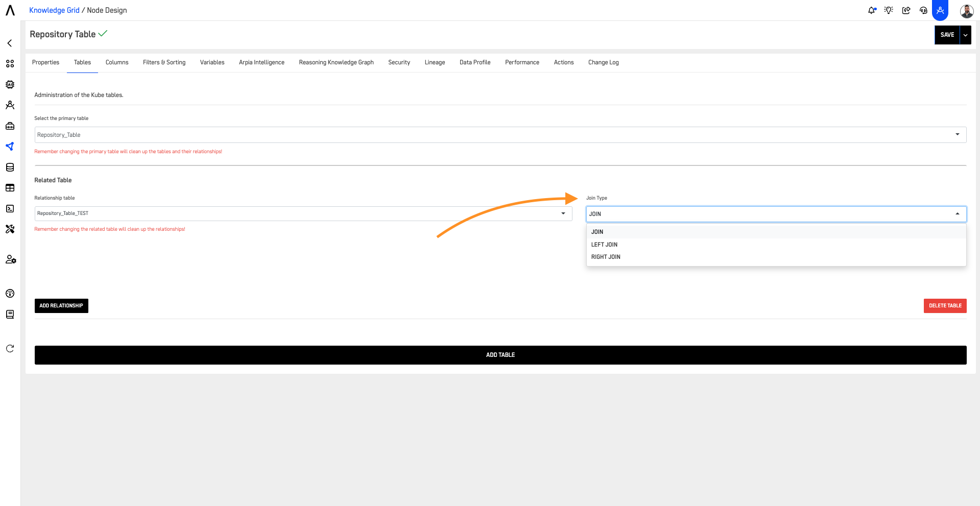Open the terminal console icon in the sidebar
The width and height of the screenshot is (980, 506).
point(10,208)
